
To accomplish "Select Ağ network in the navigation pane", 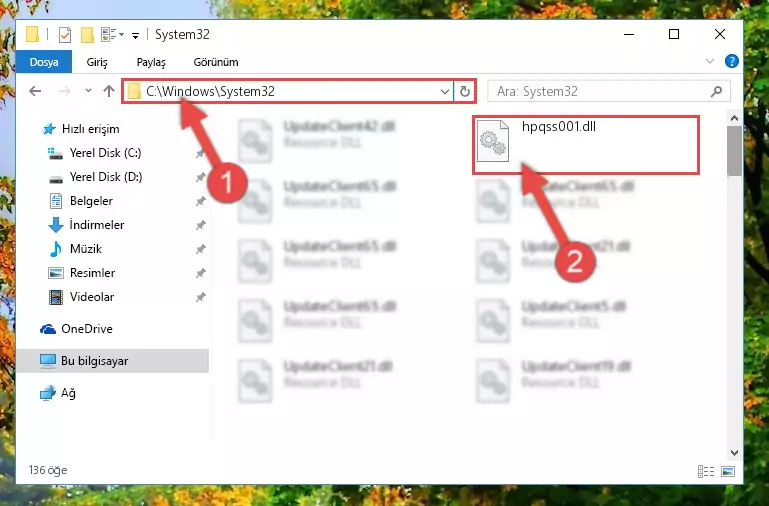I will [58, 393].
